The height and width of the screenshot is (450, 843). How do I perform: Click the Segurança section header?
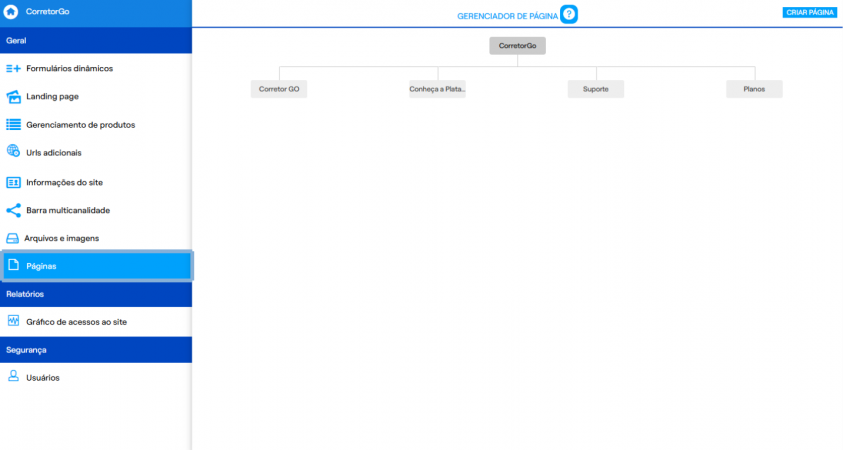96,350
